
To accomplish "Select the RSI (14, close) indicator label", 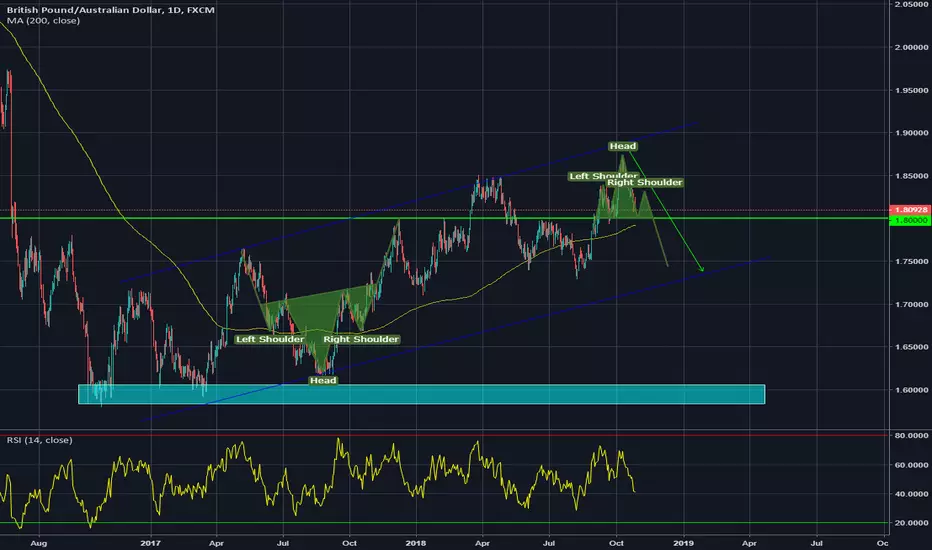I will click(40, 440).
